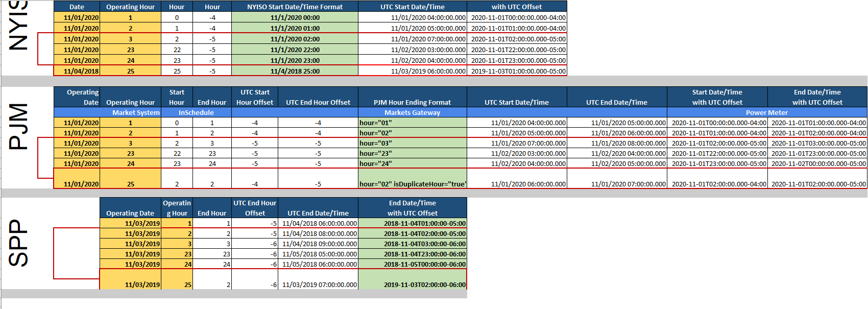The width and height of the screenshot is (868, 309).
Task: Click the cell with isDuplicateHour="true"
Action: point(413,179)
